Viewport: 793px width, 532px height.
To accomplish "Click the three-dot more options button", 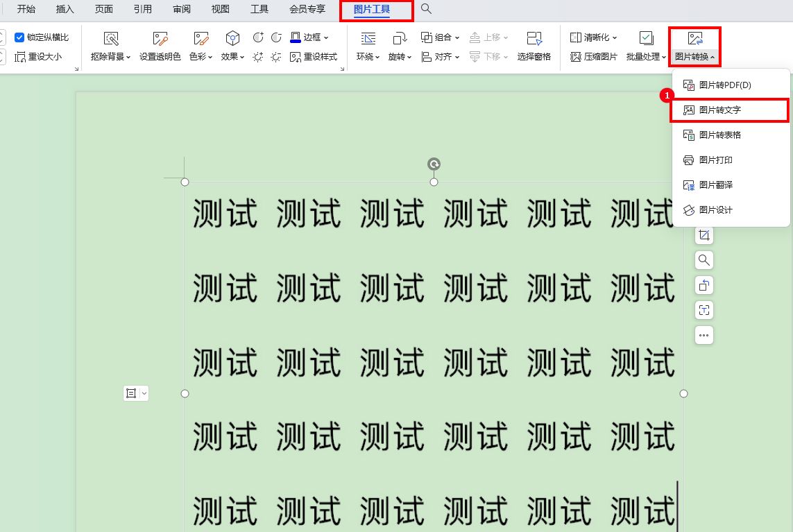I will pyautogui.click(x=704, y=335).
